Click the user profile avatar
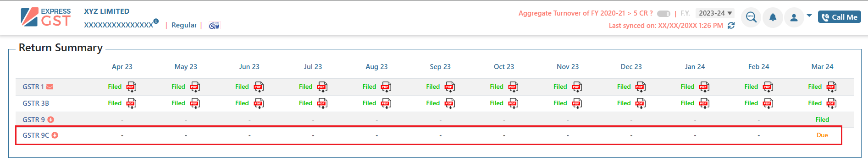Viewport: 868px width, 167px height. (x=794, y=17)
